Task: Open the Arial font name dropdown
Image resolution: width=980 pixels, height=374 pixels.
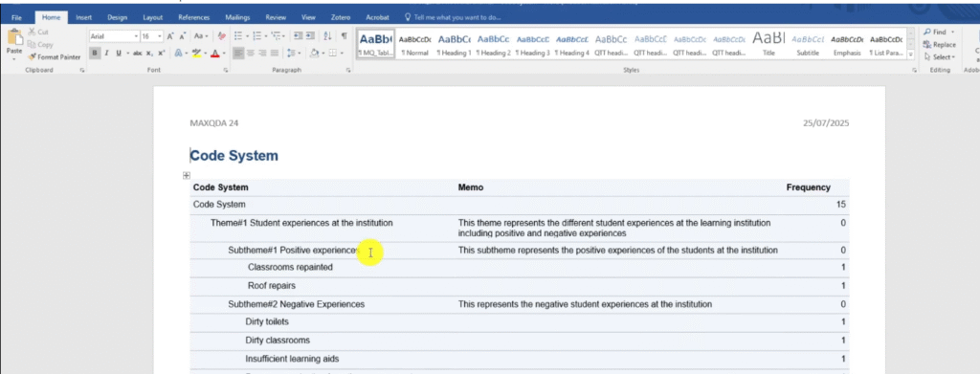Action: [136, 36]
